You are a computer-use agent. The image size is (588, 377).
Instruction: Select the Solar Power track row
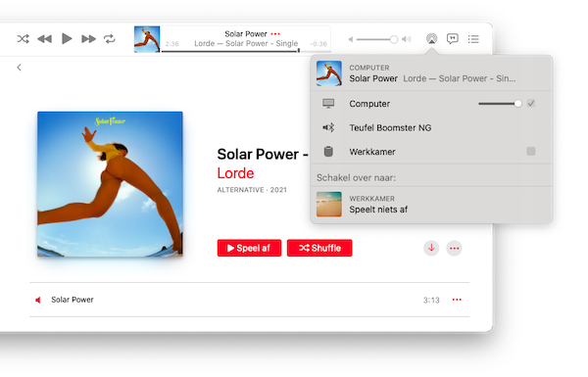click(249, 300)
